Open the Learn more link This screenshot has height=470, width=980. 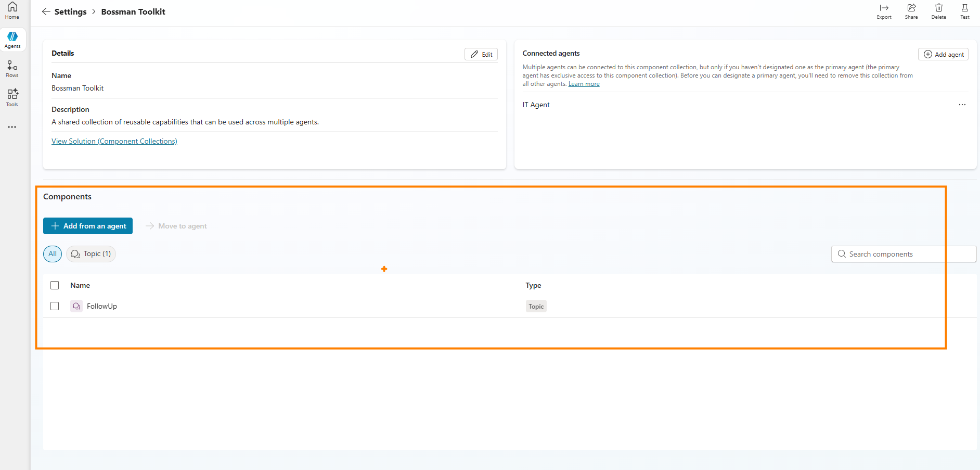pos(584,84)
